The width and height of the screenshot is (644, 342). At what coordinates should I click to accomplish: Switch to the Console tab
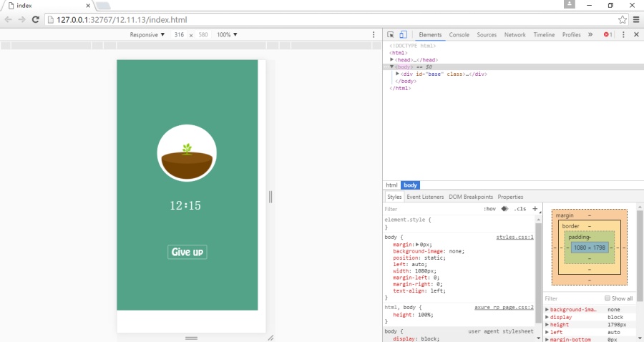459,34
